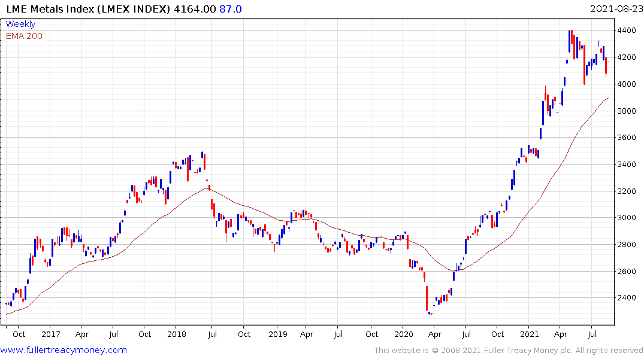Click the 2019 x-axis label
This screenshot has height=359, width=644.
pyautogui.click(x=277, y=334)
